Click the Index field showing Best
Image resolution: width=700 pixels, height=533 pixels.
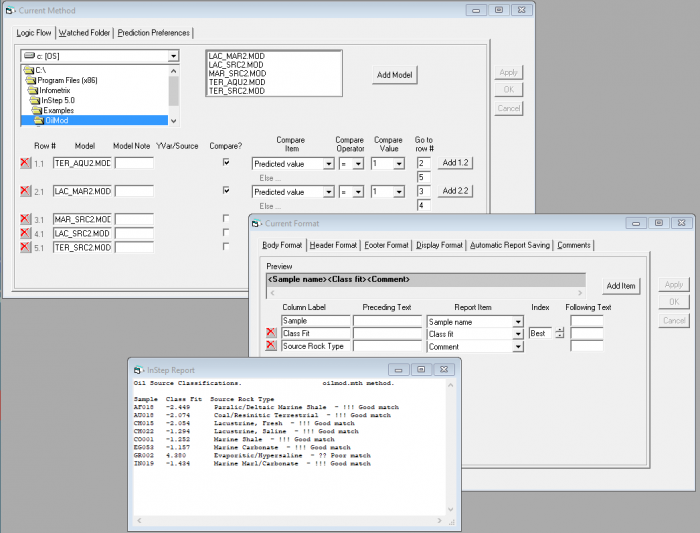(x=540, y=333)
